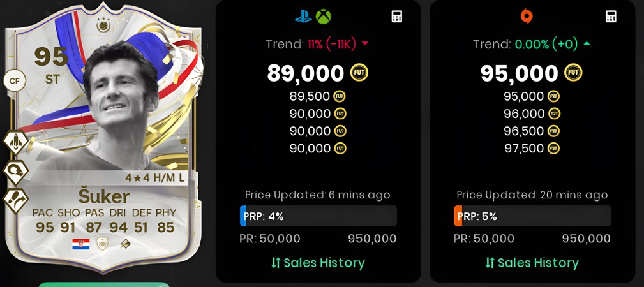Click the green upward trend arrow
Viewport: 644px width, 287px height.
click(587, 43)
